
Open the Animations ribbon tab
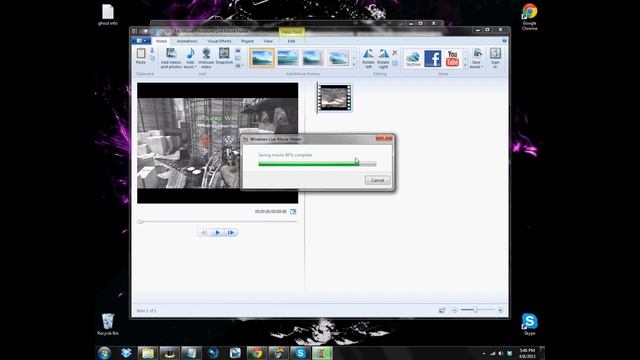pyautogui.click(x=187, y=41)
